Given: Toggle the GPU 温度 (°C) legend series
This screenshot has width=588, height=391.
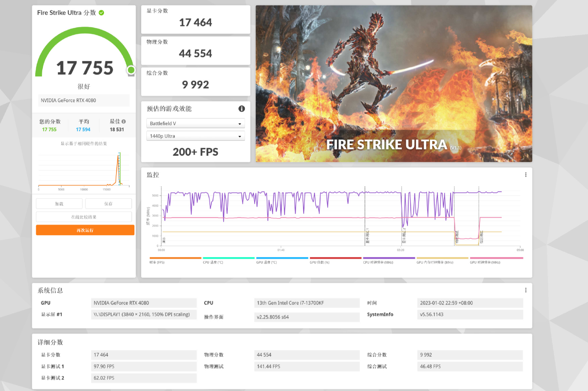Looking at the screenshot, I should tap(282, 260).
